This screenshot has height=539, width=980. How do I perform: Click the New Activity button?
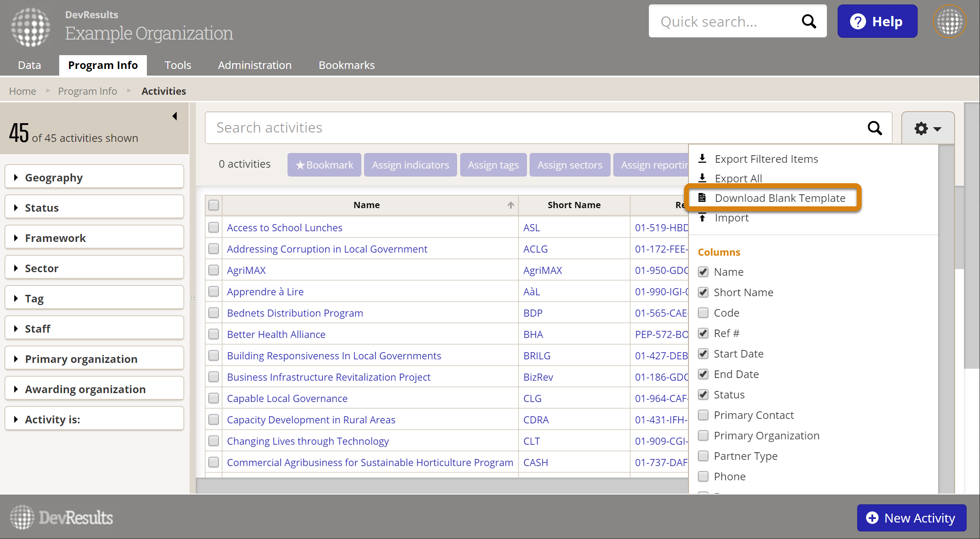[911, 518]
